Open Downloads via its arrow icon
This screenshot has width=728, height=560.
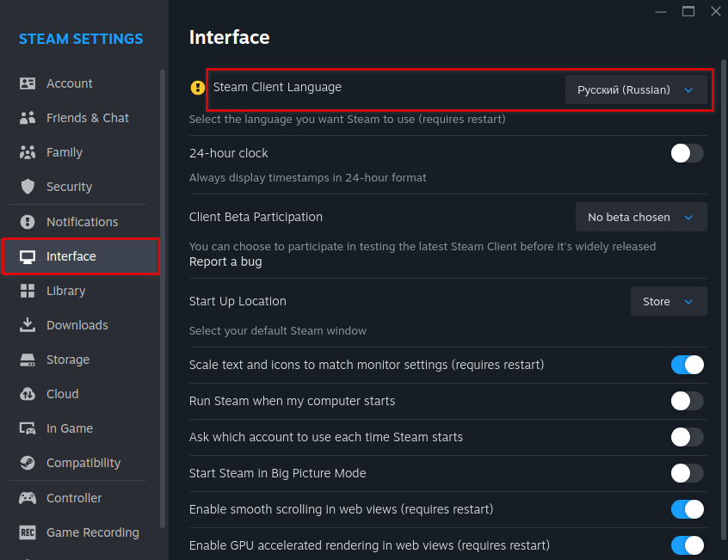pos(28,325)
